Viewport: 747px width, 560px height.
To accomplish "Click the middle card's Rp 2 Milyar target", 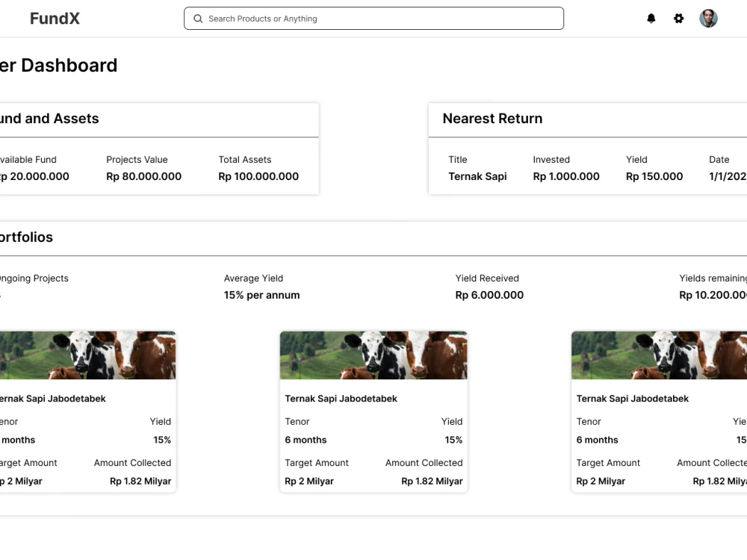I will (309, 482).
